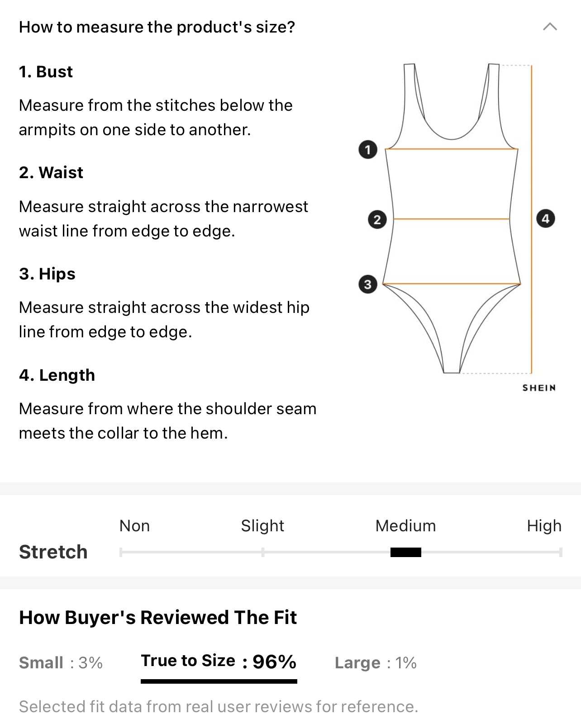Viewport: 581px width, 728px height.
Task: Click the '2. Waist' heading
Action: pyautogui.click(x=51, y=173)
